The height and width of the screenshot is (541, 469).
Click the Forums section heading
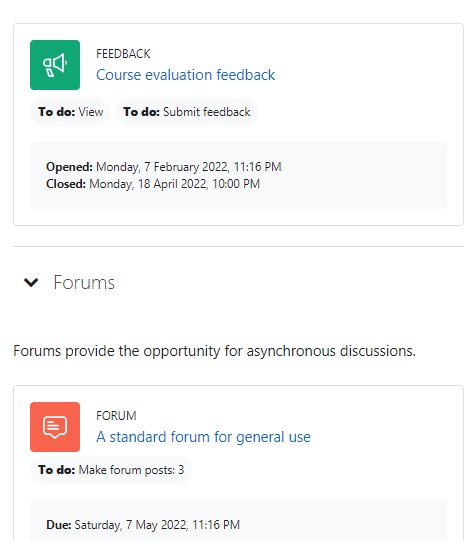click(84, 282)
